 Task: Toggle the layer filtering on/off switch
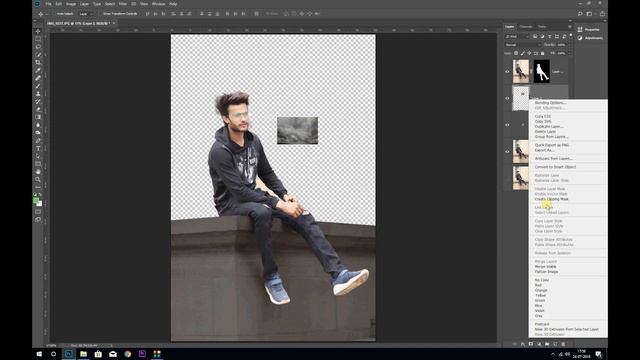click(x=571, y=36)
